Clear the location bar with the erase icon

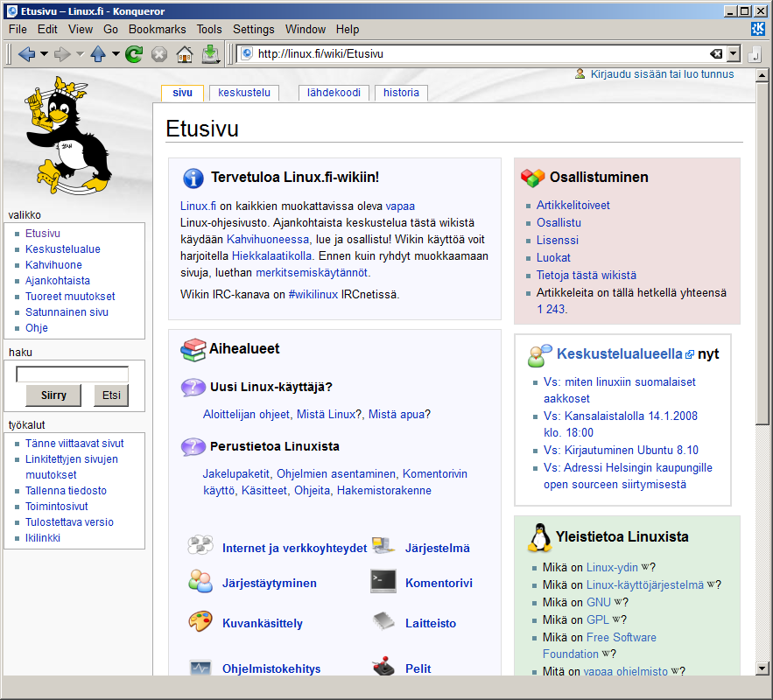(716, 54)
